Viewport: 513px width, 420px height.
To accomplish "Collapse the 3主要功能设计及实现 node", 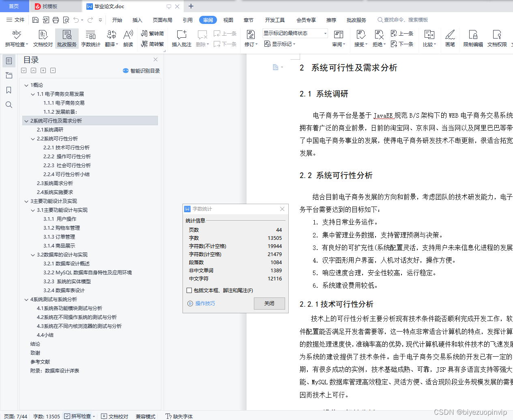I will click(x=26, y=201).
